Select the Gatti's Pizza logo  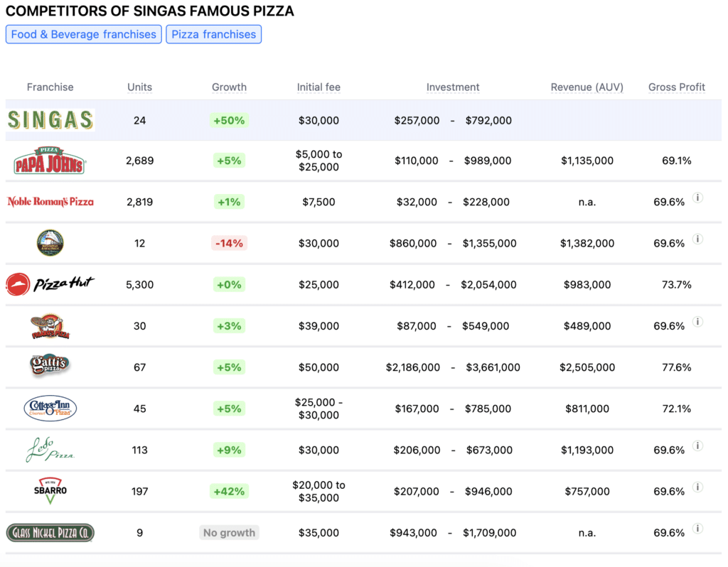(50, 366)
